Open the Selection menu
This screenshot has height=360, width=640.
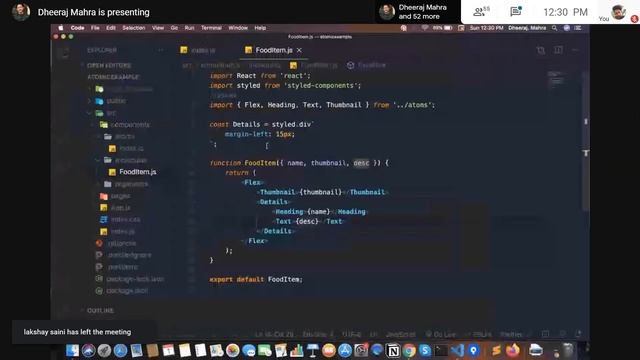[134, 28]
